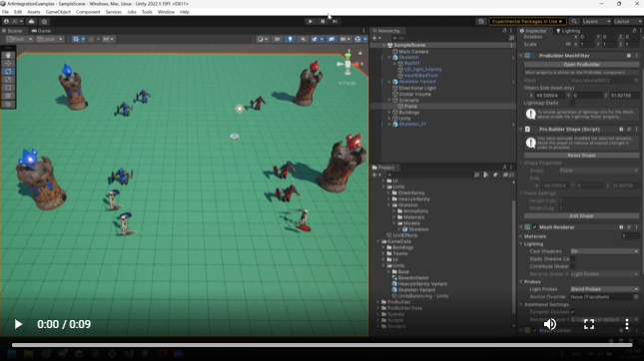Click the scene orientation gizmo
This screenshot has width=644, height=361.
click(x=347, y=64)
